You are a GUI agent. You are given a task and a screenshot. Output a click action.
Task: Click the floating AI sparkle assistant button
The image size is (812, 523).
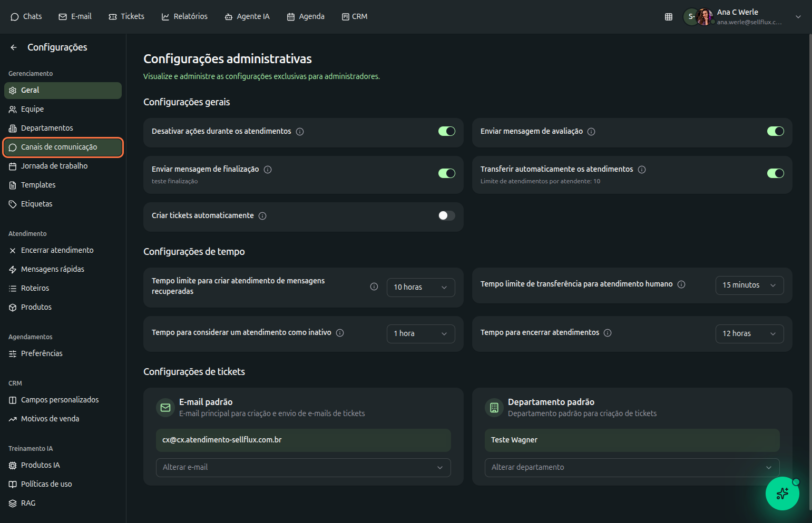(x=782, y=494)
